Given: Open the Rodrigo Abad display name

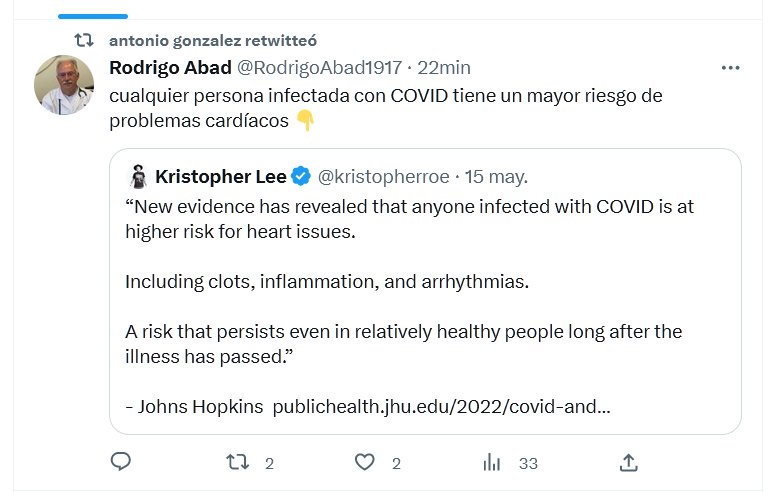Looking at the screenshot, I should tap(169, 68).
